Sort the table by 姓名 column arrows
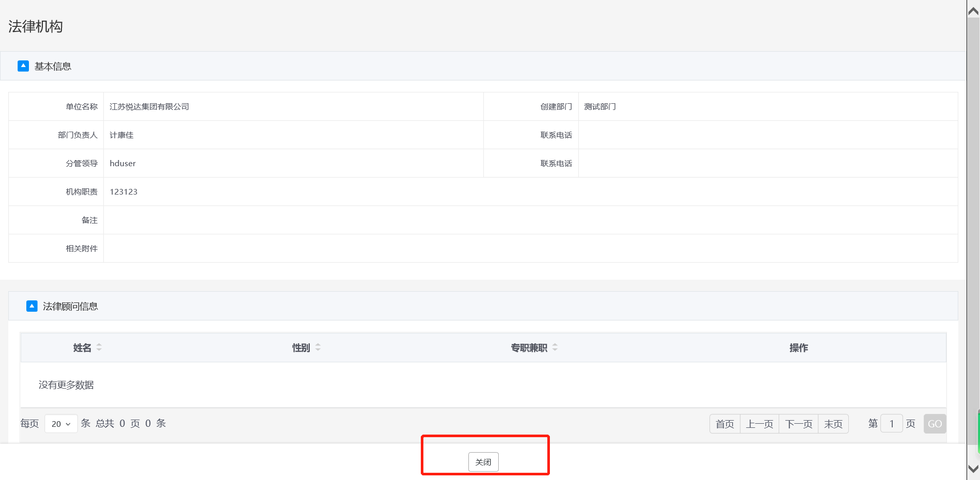Viewport: 980px width, 480px height. click(x=99, y=347)
